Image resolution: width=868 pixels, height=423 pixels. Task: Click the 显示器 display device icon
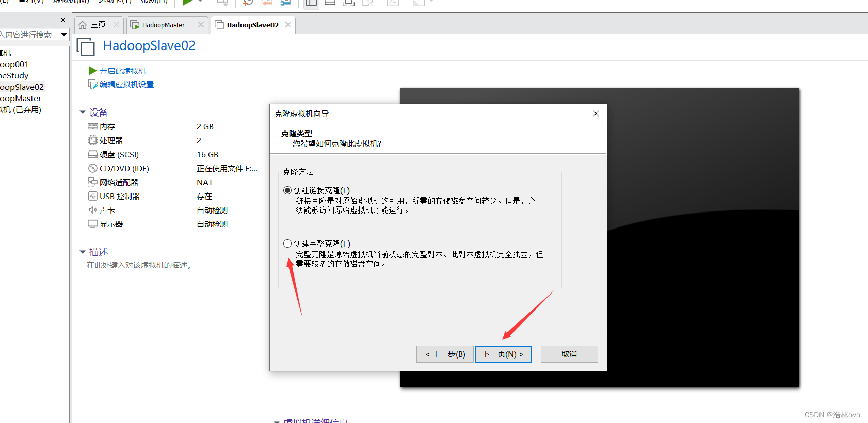93,224
